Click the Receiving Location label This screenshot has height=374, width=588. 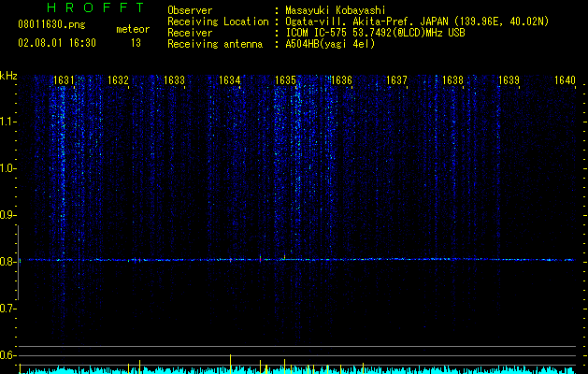pos(218,22)
